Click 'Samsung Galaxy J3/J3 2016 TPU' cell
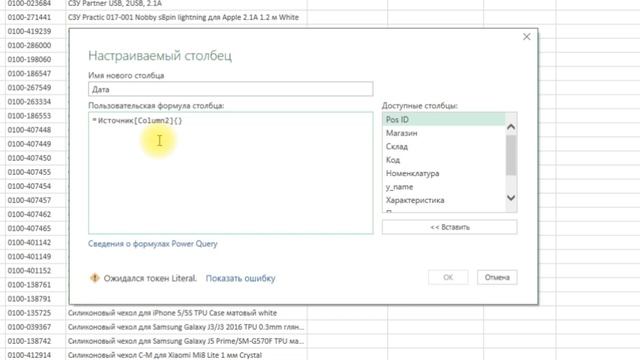Viewport: 640px width, 360px height. [186, 327]
